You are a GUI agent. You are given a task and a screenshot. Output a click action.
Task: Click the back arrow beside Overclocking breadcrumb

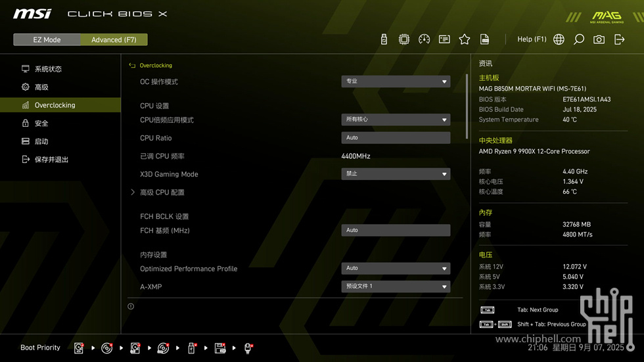132,65
